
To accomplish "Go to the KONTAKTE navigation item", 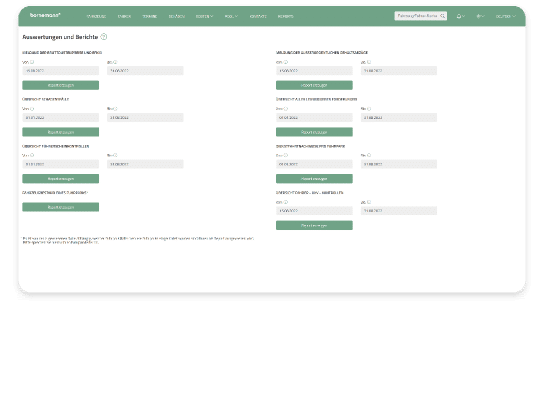I will click(x=258, y=16).
